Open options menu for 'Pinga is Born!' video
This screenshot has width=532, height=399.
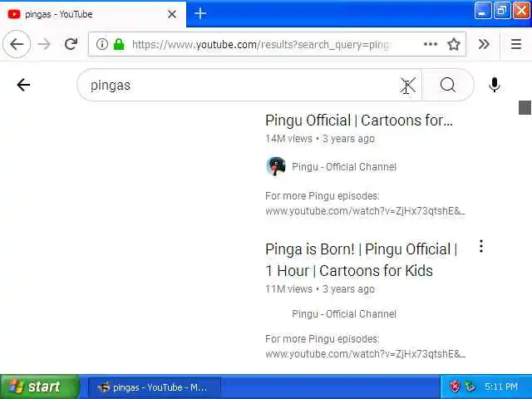click(481, 246)
